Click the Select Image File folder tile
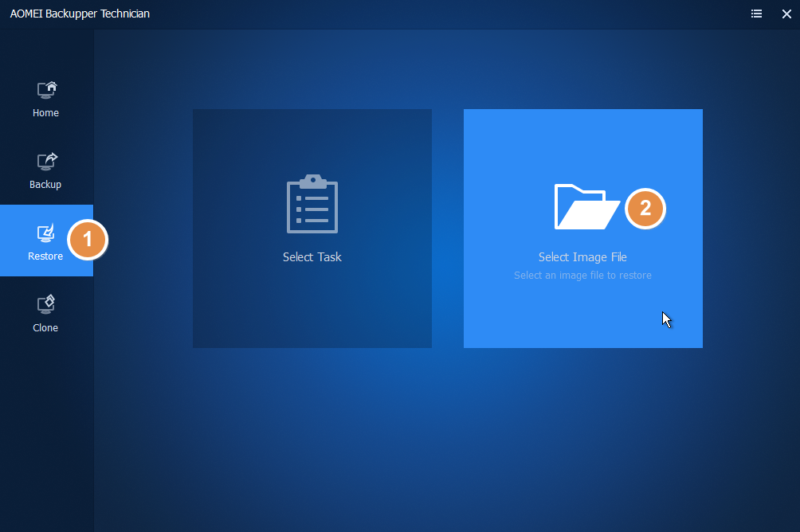 tap(583, 229)
